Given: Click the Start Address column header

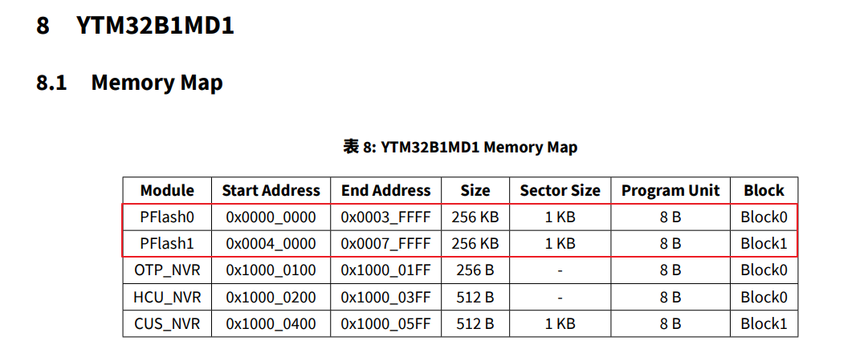Looking at the screenshot, I should tap(271, 190).
